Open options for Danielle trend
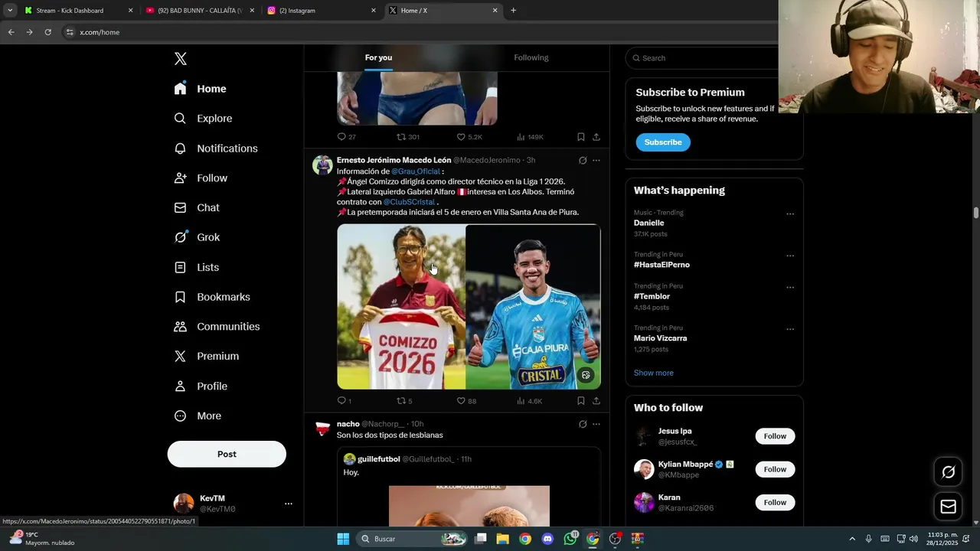Screen dimensions: 980x551 (x=790, y=214)
